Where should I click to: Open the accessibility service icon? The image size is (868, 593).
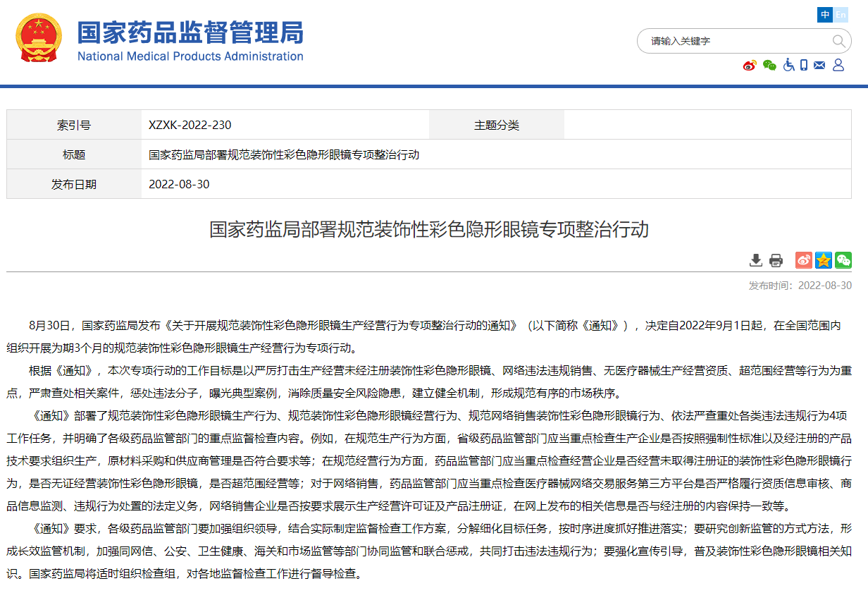coord(789,65)
